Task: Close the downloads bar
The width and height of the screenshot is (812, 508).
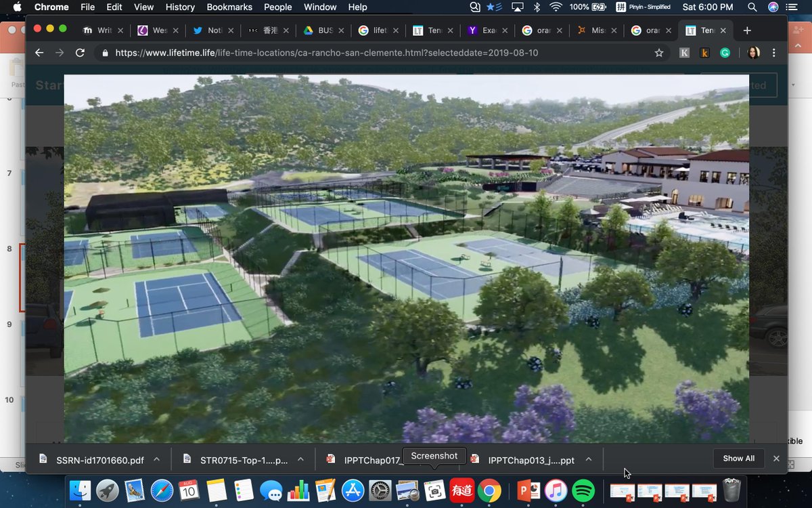Action: coord(776,459)
